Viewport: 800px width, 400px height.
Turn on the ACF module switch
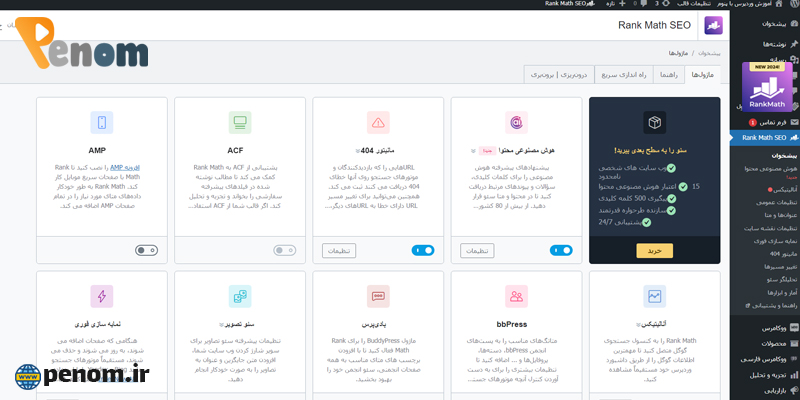point(284,250)
